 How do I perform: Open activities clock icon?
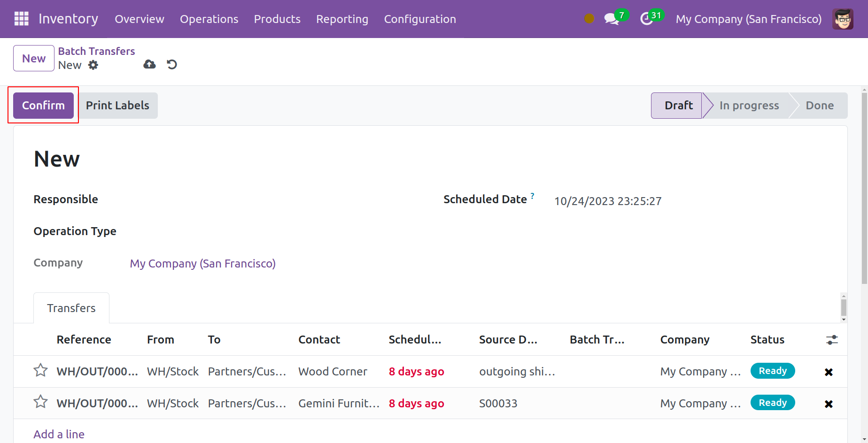(647, 19)
